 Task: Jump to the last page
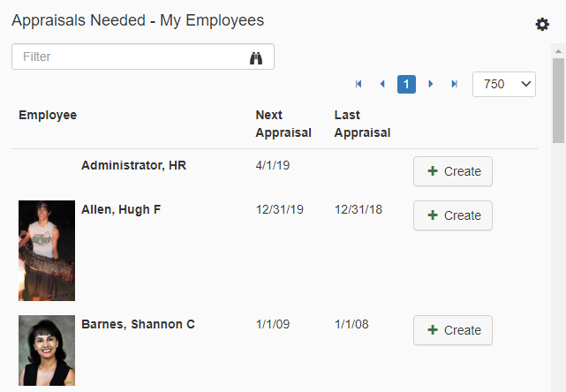(x=455, y=84)
